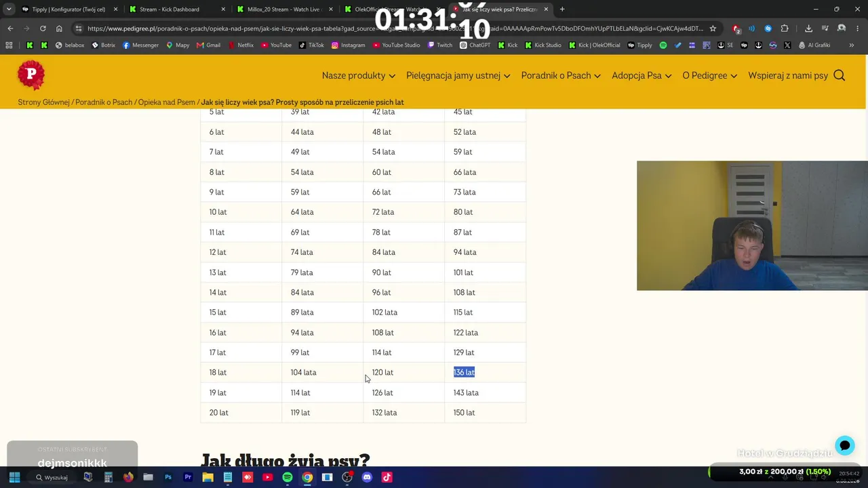Switch to the OlekOfficial Stream tab
Screen dimensions: 868x488
click(x=393, y=9)
